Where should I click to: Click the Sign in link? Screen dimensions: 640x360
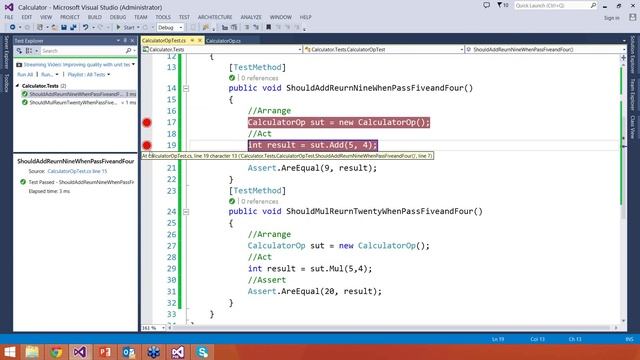pyautogui.click(x=611, y=18)
